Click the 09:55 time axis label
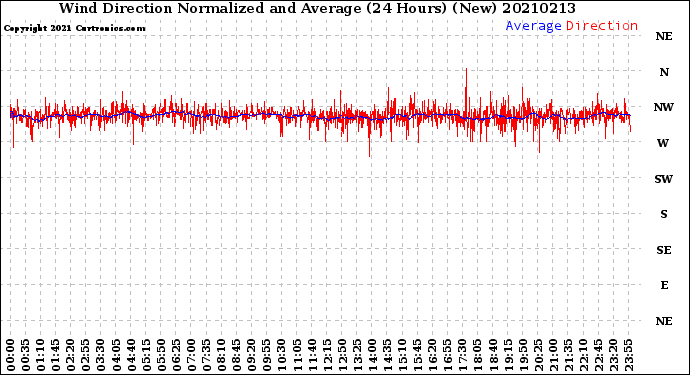 (267, 355)
